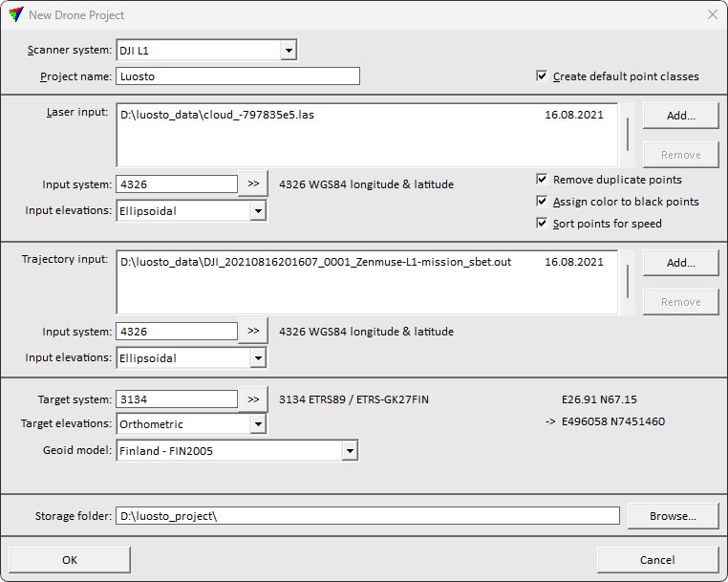Click the >> button beside Target system
Image resolution: width=728 pixels, height=582 pixels.
click(x=253, y=399)
